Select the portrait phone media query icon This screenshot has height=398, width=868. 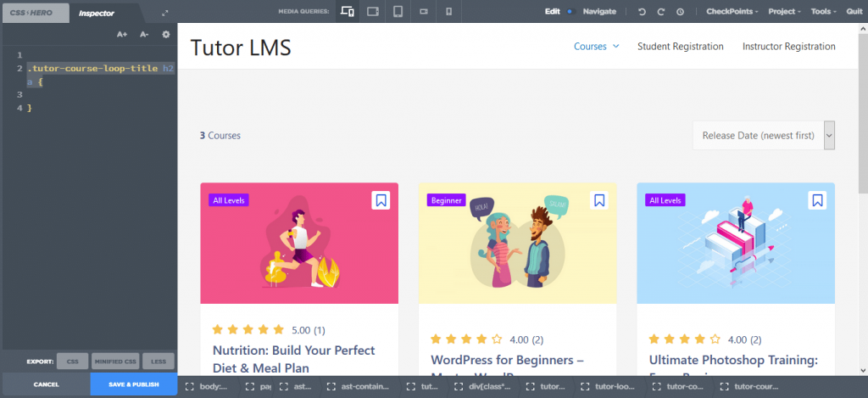pos(449,12)
